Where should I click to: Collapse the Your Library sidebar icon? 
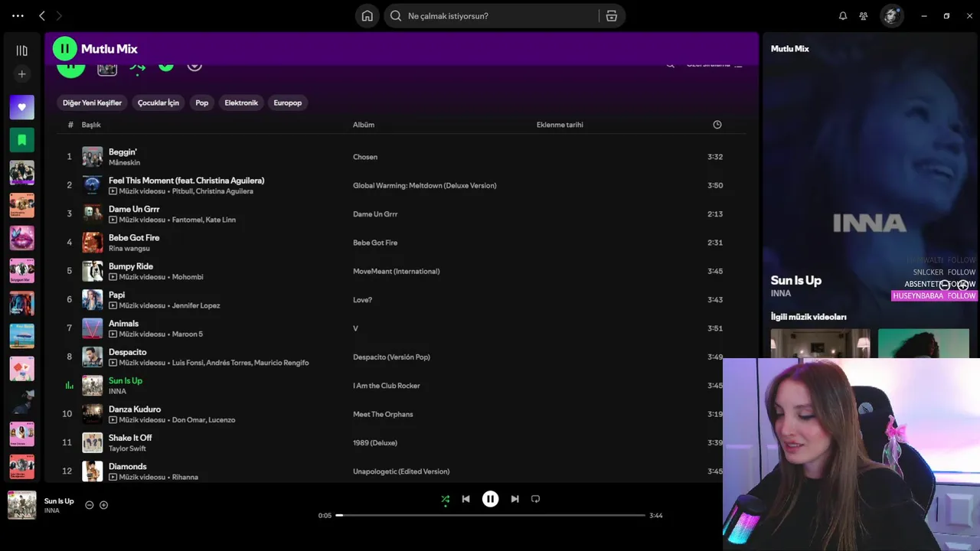click(x=22, y=51)
